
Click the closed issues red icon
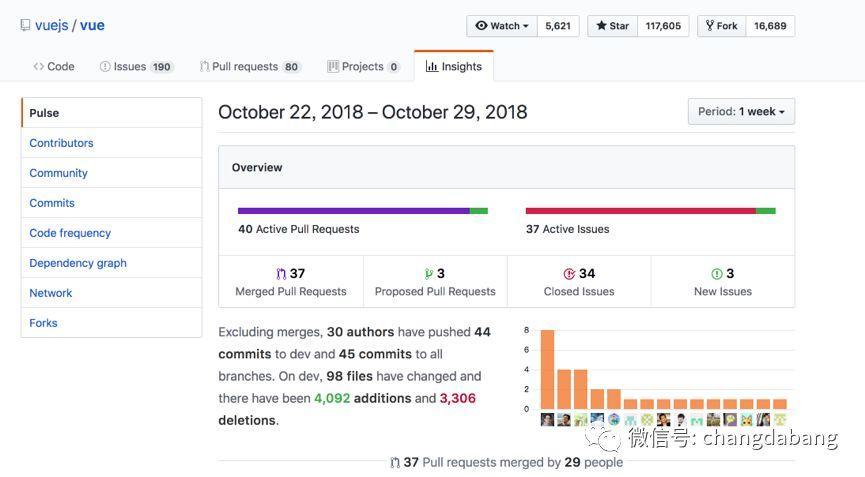pos(569,274)
